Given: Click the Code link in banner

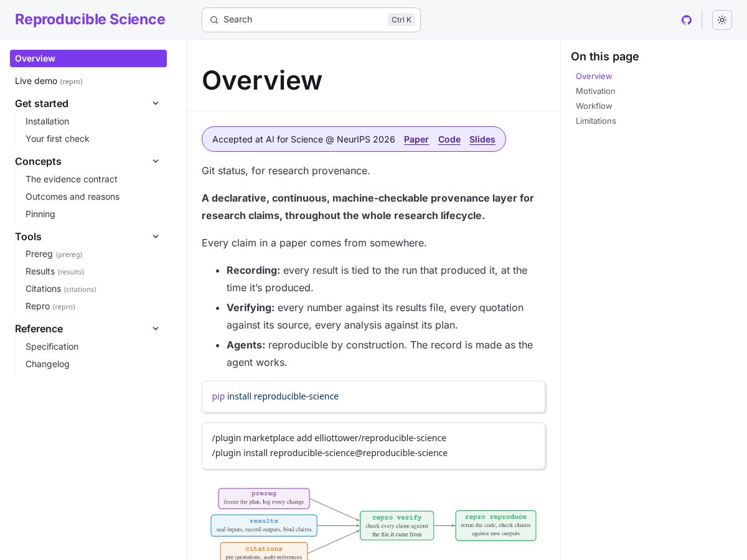Looking at the screenshot, I should pos(449,139).
